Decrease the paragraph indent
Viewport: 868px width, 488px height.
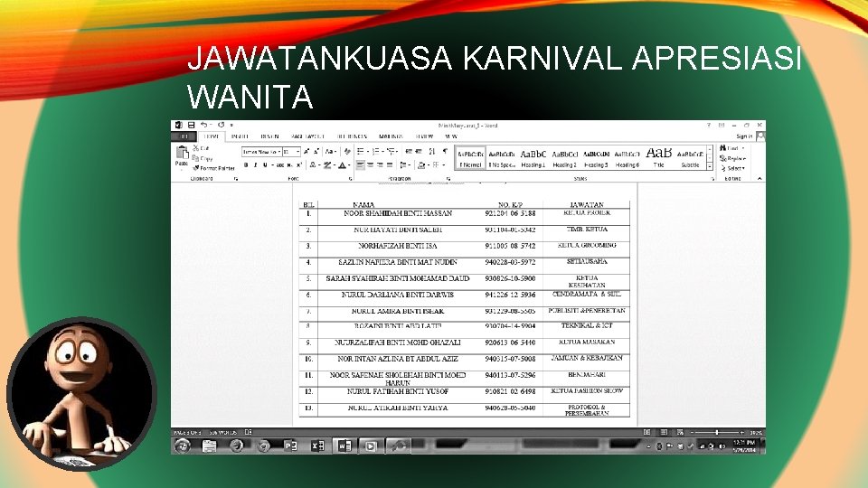[x=408, y=151]
